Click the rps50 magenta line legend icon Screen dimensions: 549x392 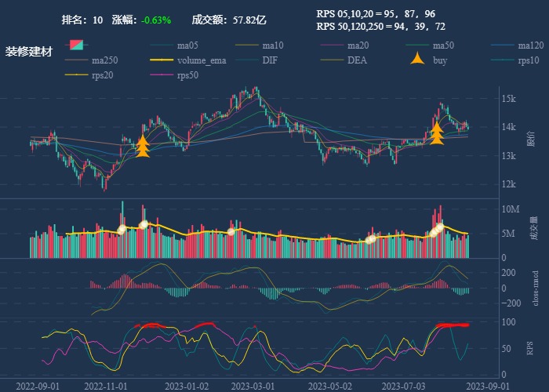click(x=162, y=75)
